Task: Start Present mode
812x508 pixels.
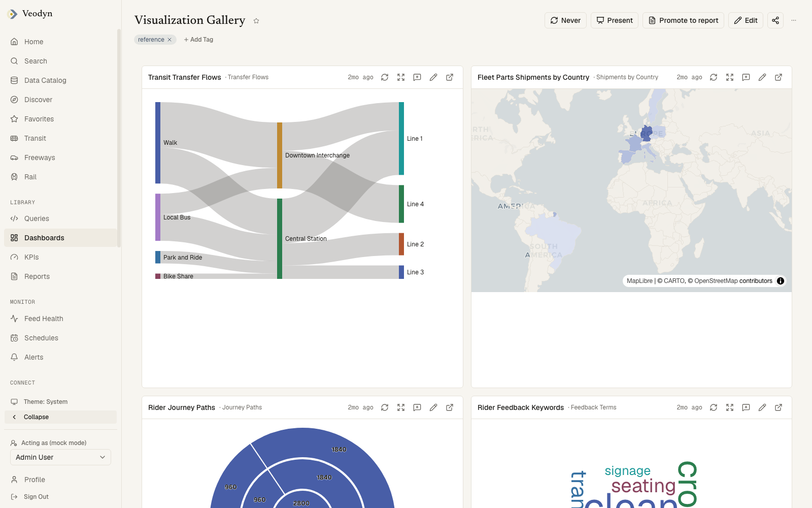Action: coord(615,20)
